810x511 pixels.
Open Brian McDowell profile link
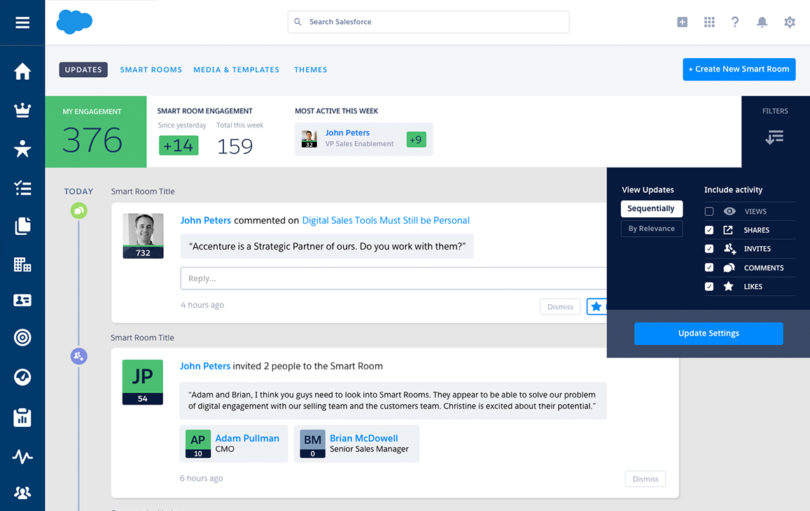click(364, 438)
